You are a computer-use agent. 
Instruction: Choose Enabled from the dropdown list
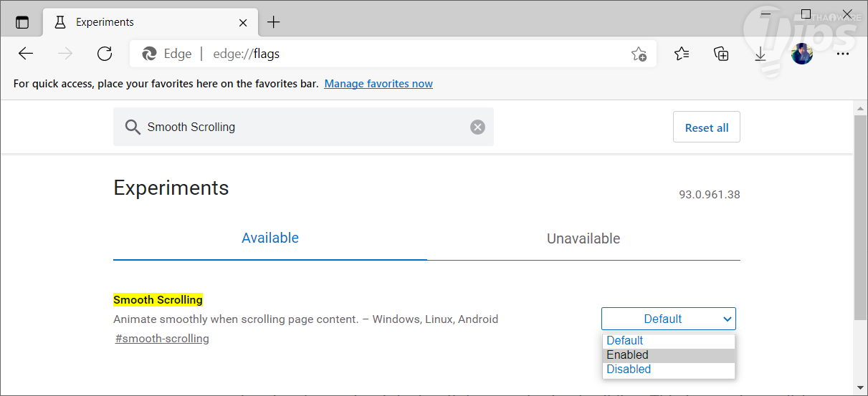pos(668,355)
